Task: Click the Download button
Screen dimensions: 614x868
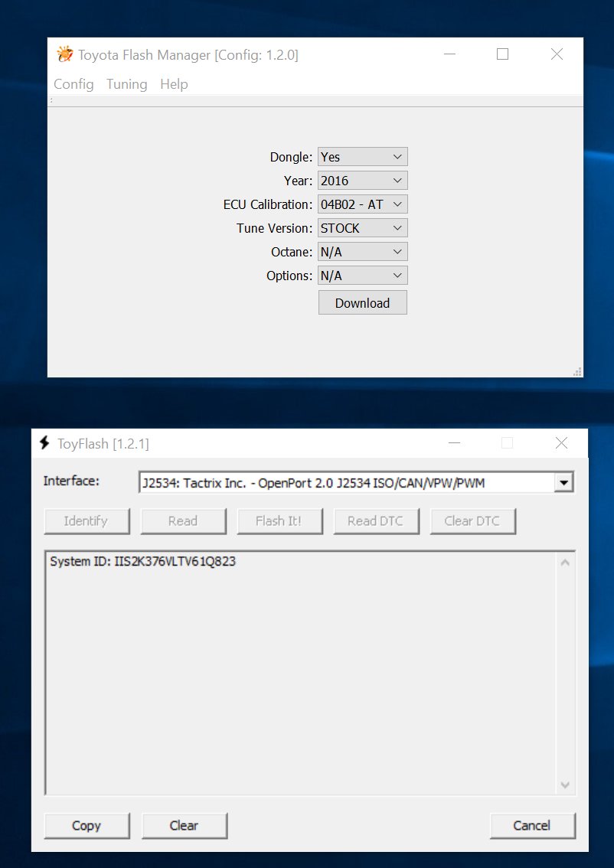Action: pos(363,303)
